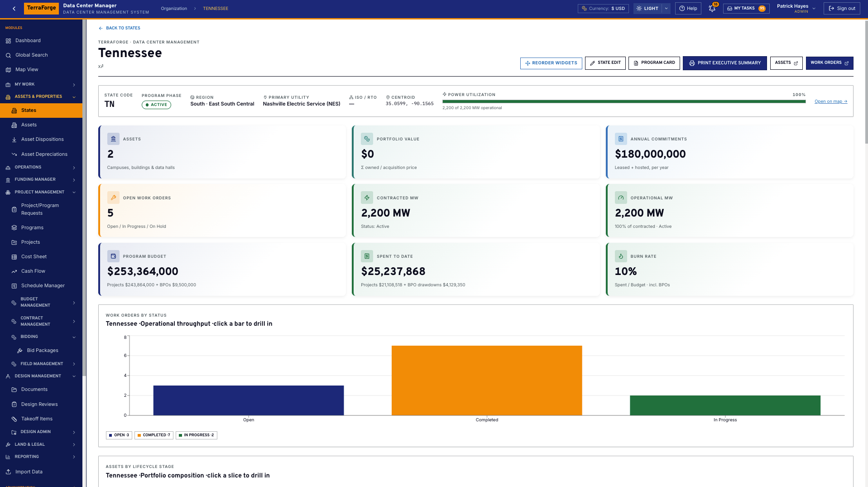Screen dimensions: 868x487
Task: Click the Import Data upload icon
Action: 8,472
